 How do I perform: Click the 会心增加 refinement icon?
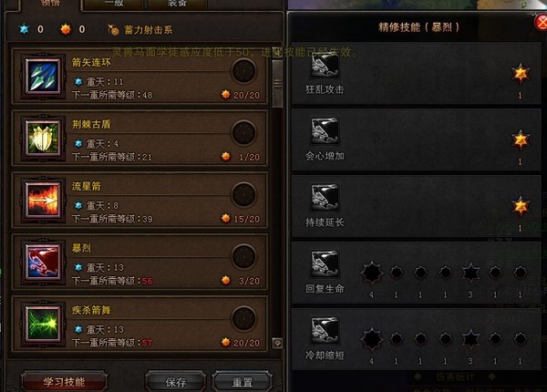tap(325, 130)
